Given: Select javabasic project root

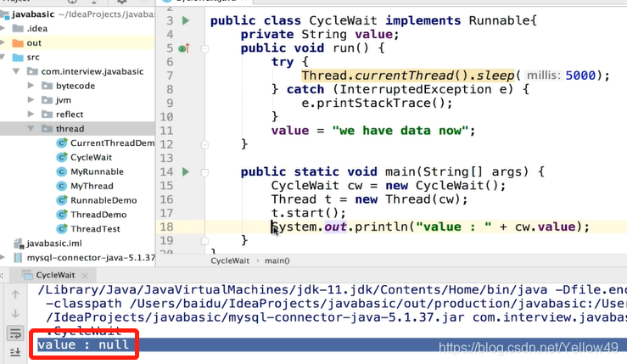Looking at the screenshot, I should tap(33, 14).
